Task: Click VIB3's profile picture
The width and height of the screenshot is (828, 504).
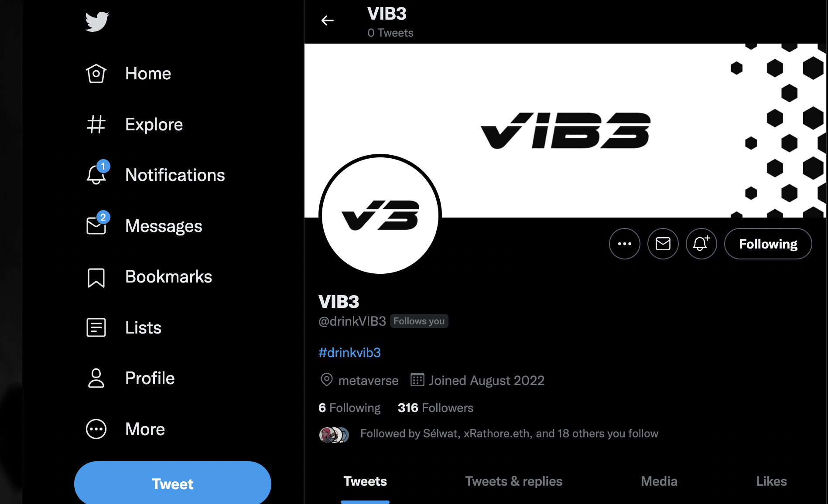Action: point(380,214)
